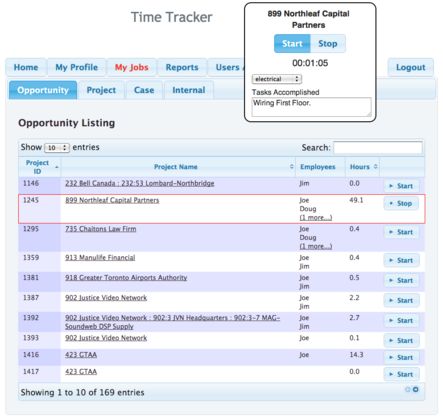Start timer for 913 Manulife Financial
This screenshot has height=420, width=443.
click(x=401, y=260)
